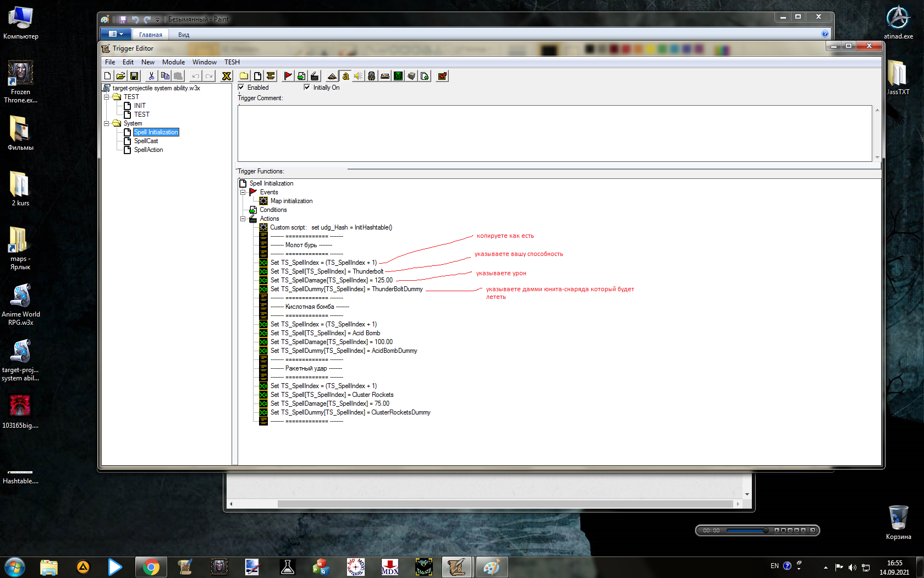Click the Cut scissors icon
The width and height of the screenshot is (924, 578).
[x=151, y=76]
